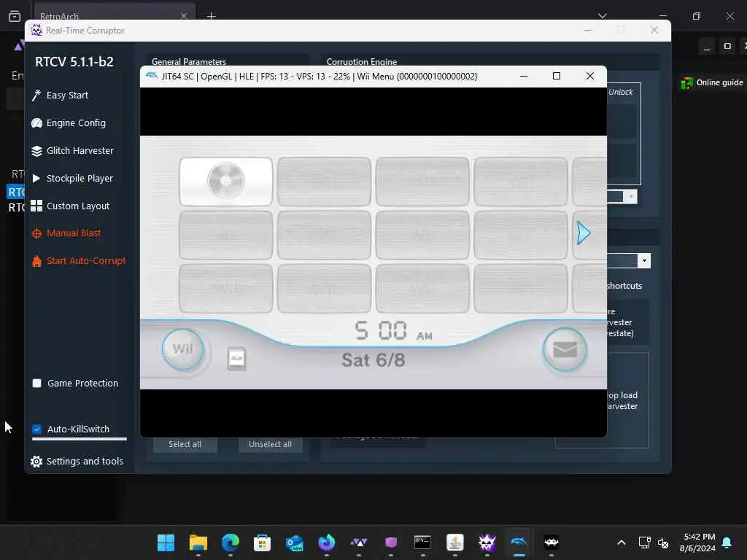Click the Custom Layout grid icon
747x560 pixels.
(x=36, y=206)
